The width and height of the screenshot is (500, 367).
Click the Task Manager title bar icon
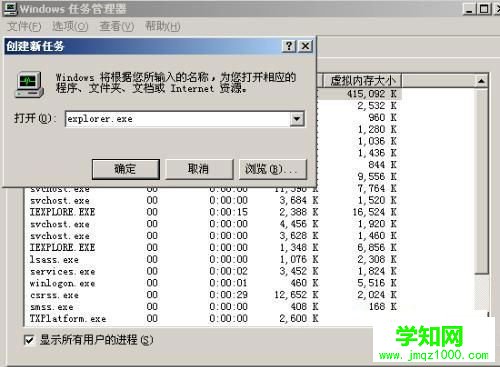click(x=10, y=8)
